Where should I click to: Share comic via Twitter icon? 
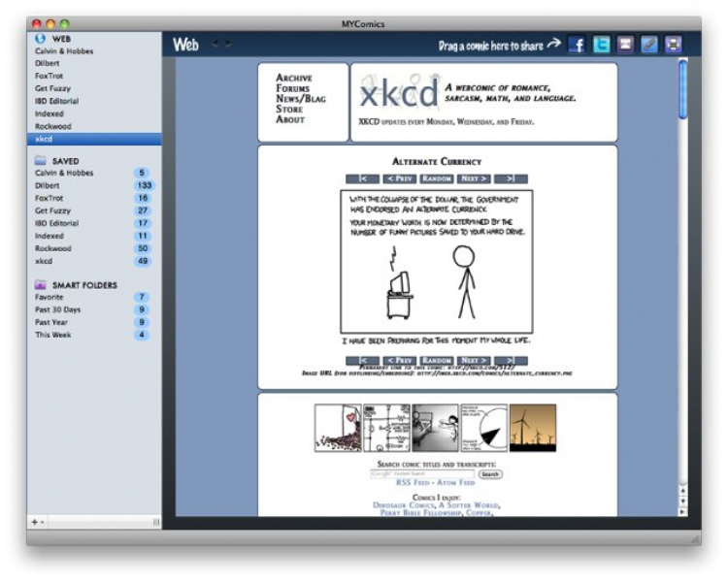coord(601,45)
